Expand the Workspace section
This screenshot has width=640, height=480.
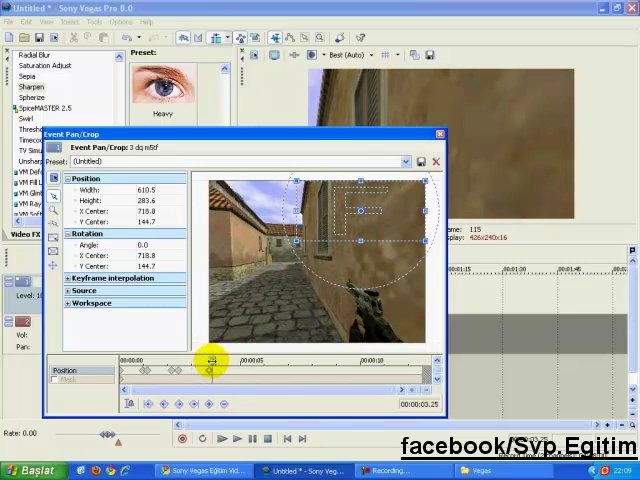[68, 304]
